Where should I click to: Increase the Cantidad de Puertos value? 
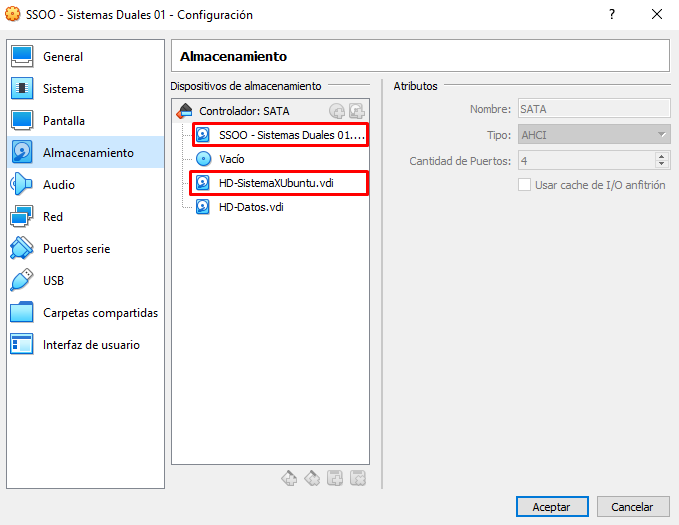pos(662,156)
